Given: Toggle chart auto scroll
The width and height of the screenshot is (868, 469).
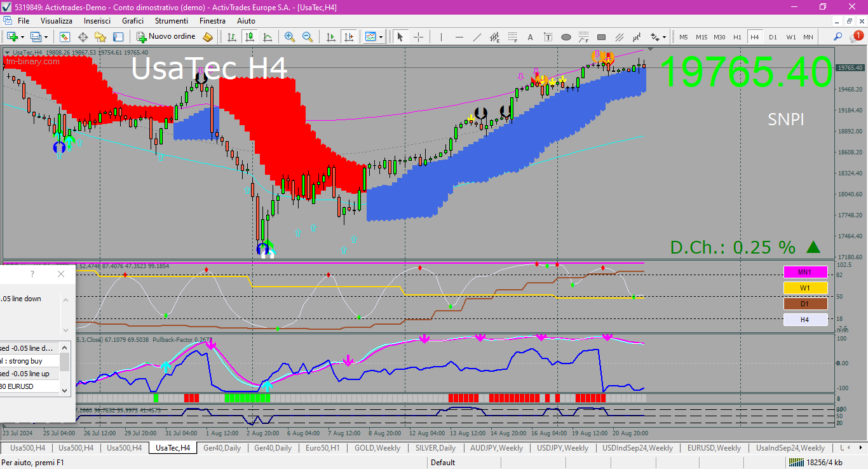Looking at the screenshot, I should [331, 37].
